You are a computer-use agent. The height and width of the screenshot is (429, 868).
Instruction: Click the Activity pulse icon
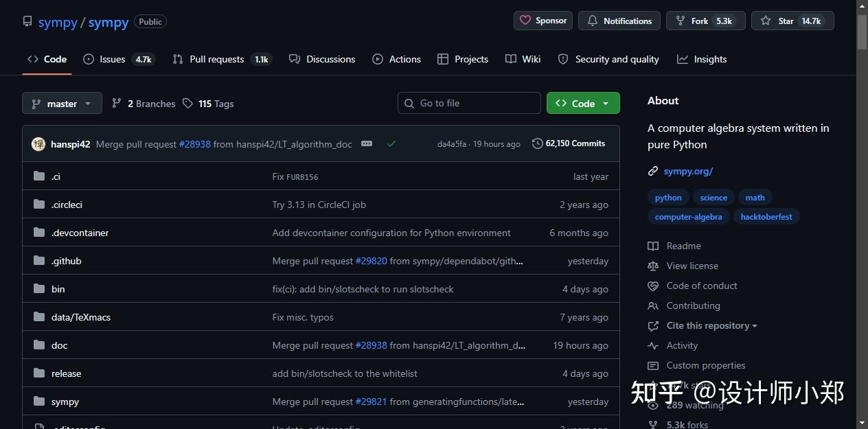tap(653, 345)
